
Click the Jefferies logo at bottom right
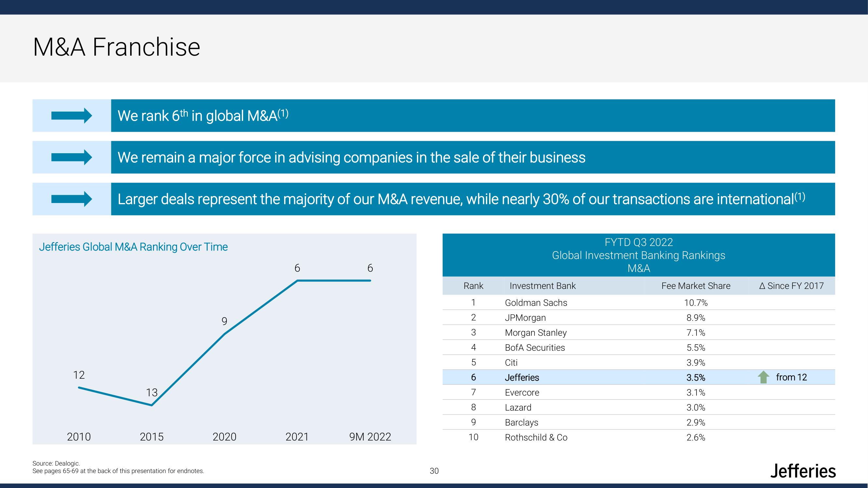803,471
